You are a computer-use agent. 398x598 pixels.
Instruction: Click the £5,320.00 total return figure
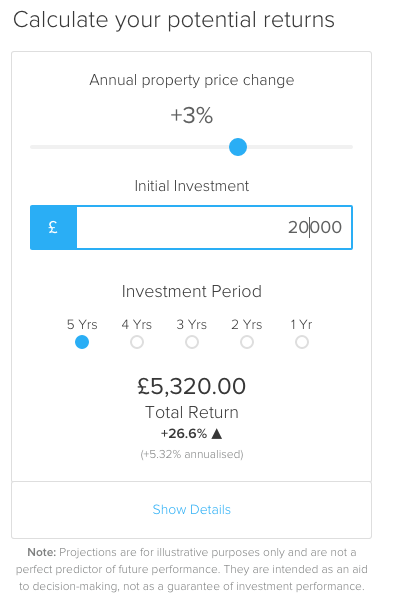pyautogui.click(x=191, y=386)
